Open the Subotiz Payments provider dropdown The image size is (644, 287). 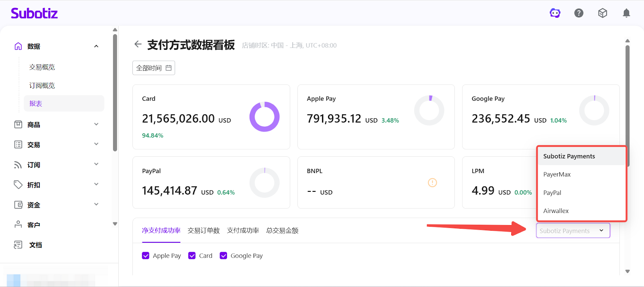click(x=573, y=231)
